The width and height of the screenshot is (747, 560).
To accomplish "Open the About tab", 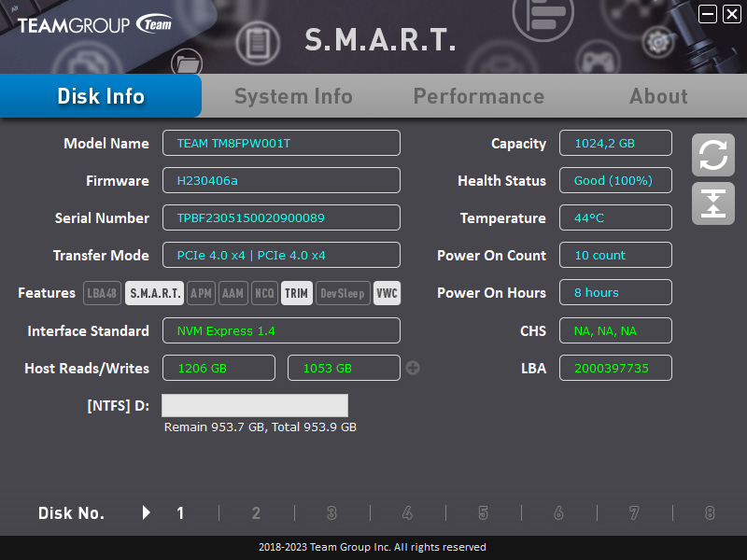I will (658, 95).
